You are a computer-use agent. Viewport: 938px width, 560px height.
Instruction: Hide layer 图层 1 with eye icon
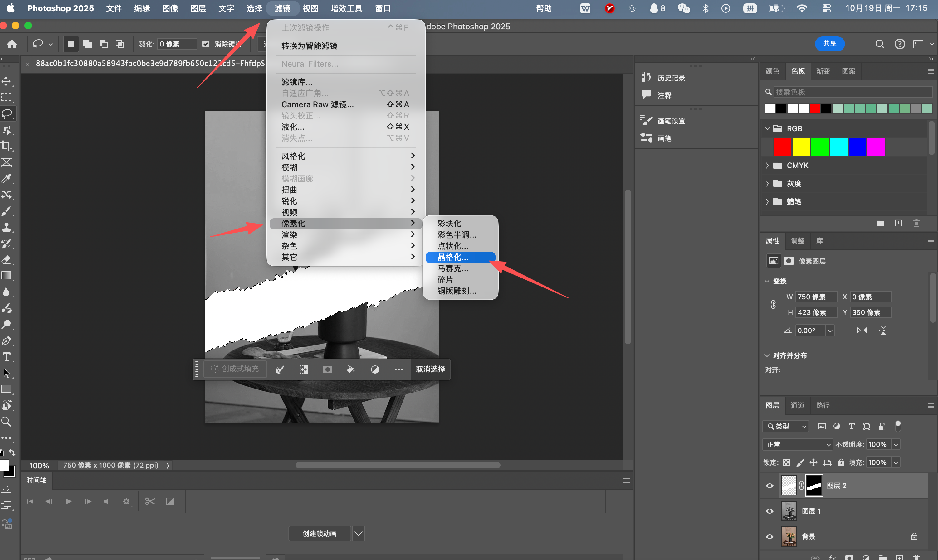tap(769, 511)
